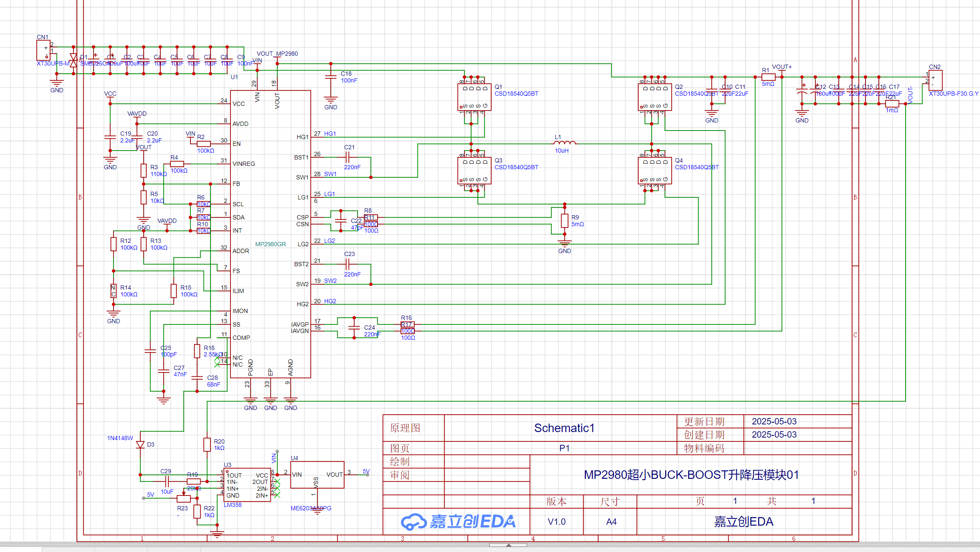980x552 pixels.
Task: Select the C21 220nF bootstrap capacitor
Action: point(347,157)
